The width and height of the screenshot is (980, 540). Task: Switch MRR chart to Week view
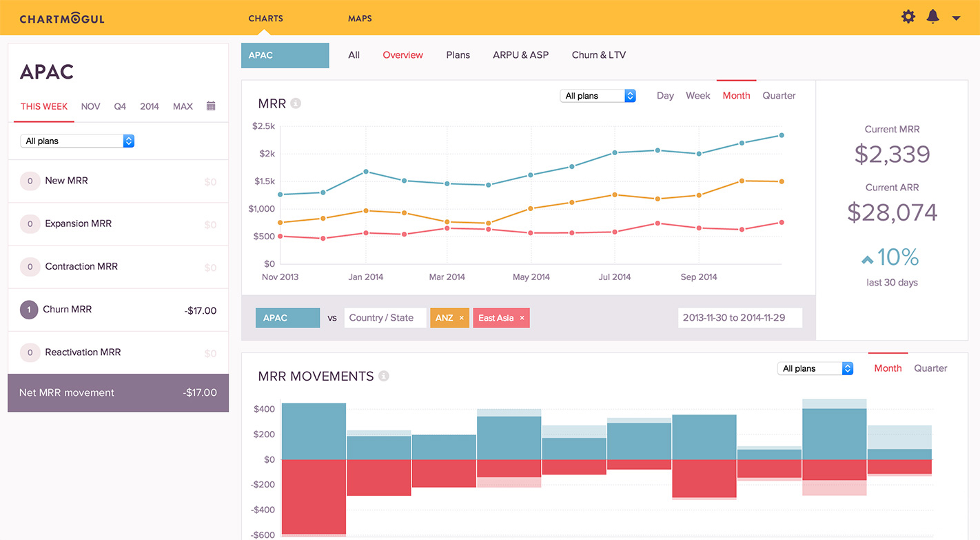pos(697,96)
